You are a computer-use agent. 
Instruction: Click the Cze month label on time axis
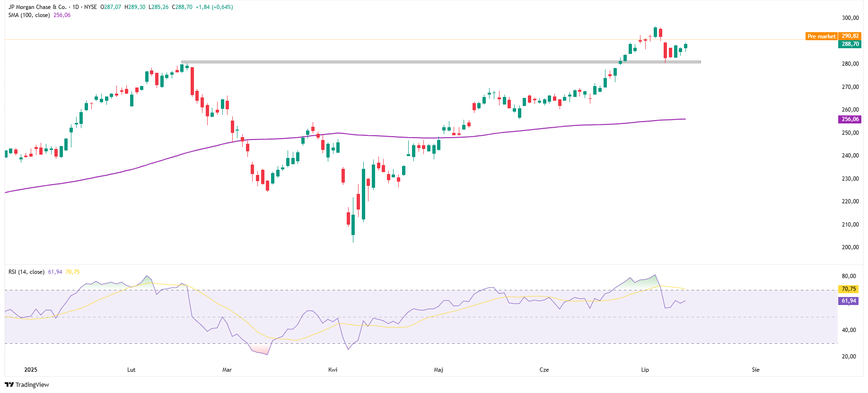coord(544,370)
